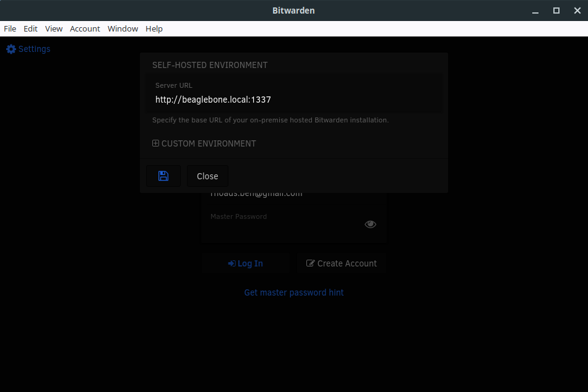The width and height of the screenshot is (588, 392).
Task: Maximize the Bitwarden window
Action: coord(556,11)
